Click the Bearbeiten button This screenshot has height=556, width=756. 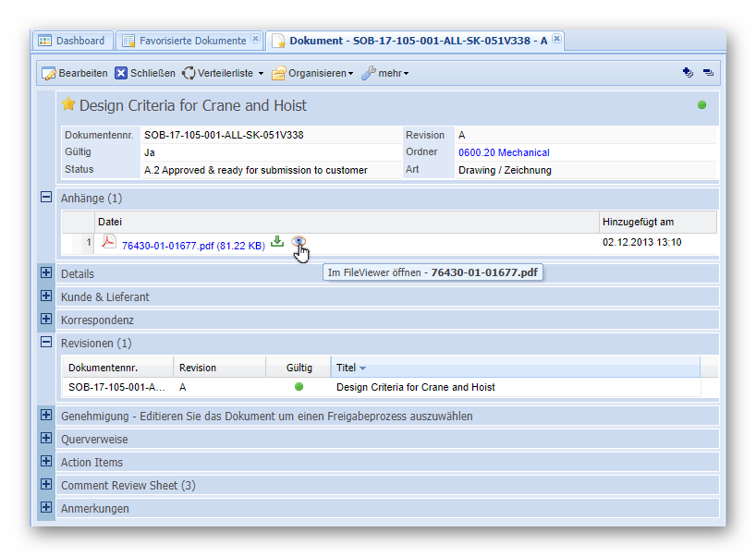point(75,73)
